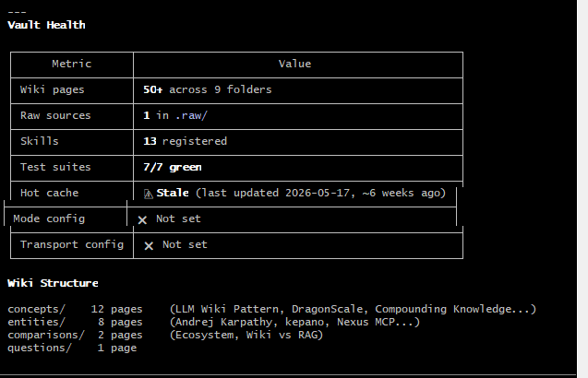Select '13 registered' value
Viewport: 588px width, 378px height.
tap(185, 141)
